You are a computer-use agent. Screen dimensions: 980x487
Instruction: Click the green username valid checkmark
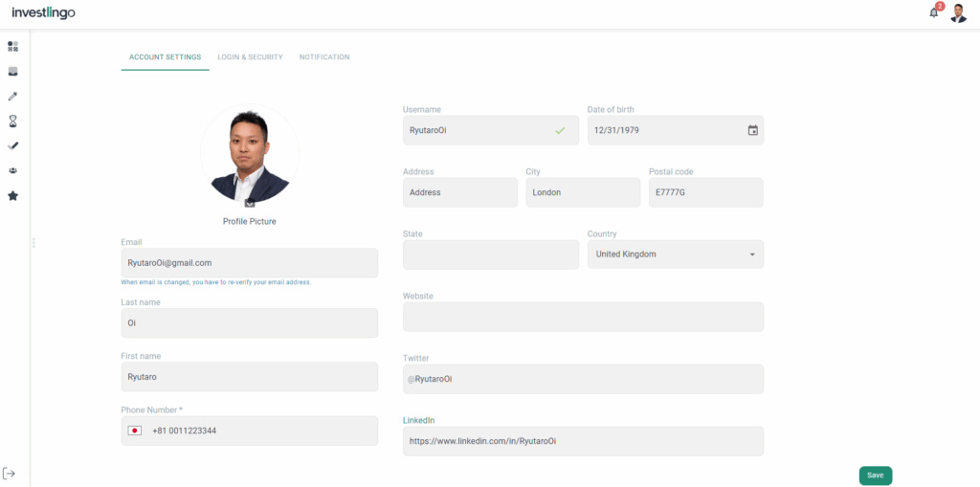click(560, 131)
